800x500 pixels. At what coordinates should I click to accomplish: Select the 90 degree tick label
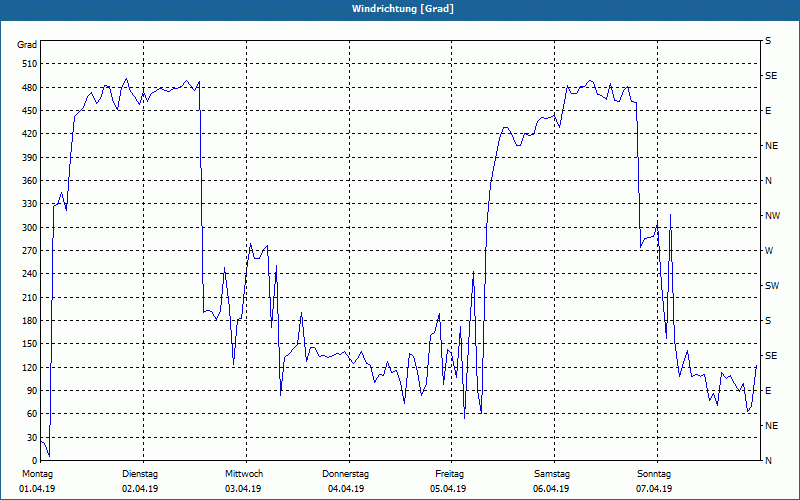tap(32, 391)
